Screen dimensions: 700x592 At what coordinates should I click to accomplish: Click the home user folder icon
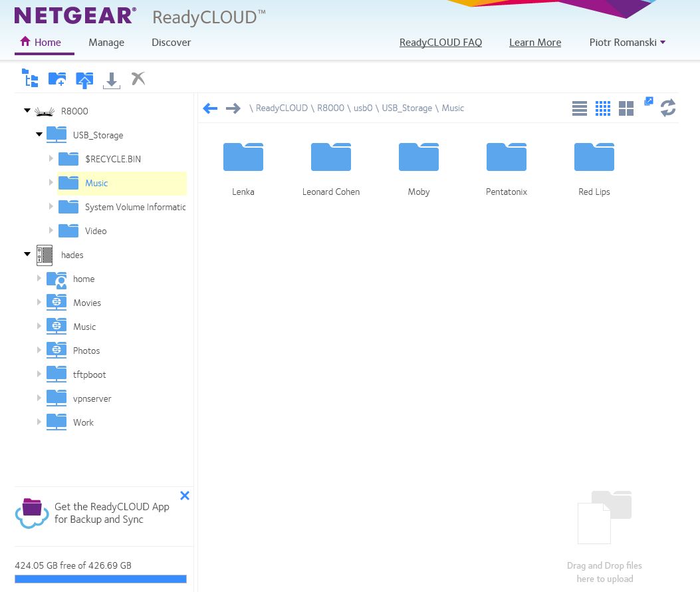pyautogui.click(x=57, y=279)
